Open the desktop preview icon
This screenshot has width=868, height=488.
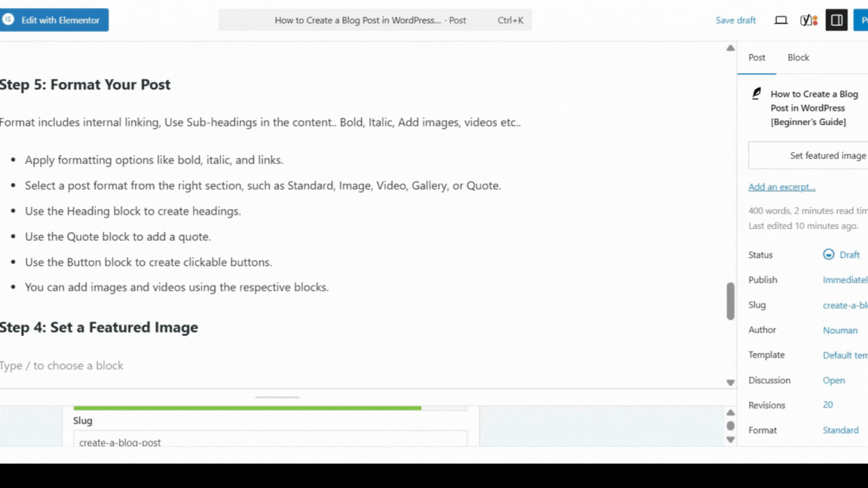click(x=781, y=20)
